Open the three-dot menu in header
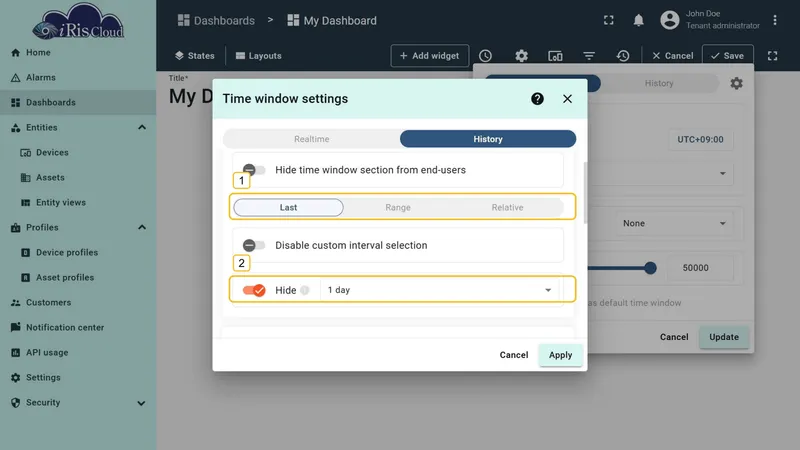This screenshot has height=450, width=800. [x=774, y=20]
